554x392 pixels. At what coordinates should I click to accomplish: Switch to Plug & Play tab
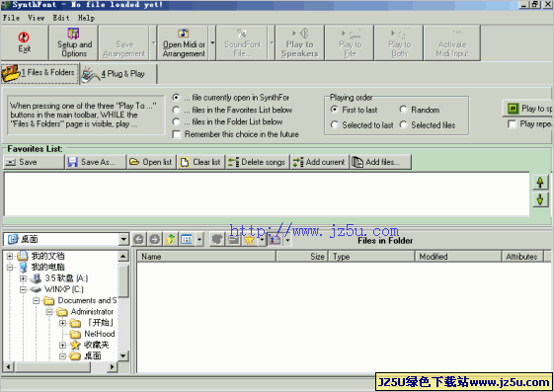pyautogui.click(x=119, y=74)
